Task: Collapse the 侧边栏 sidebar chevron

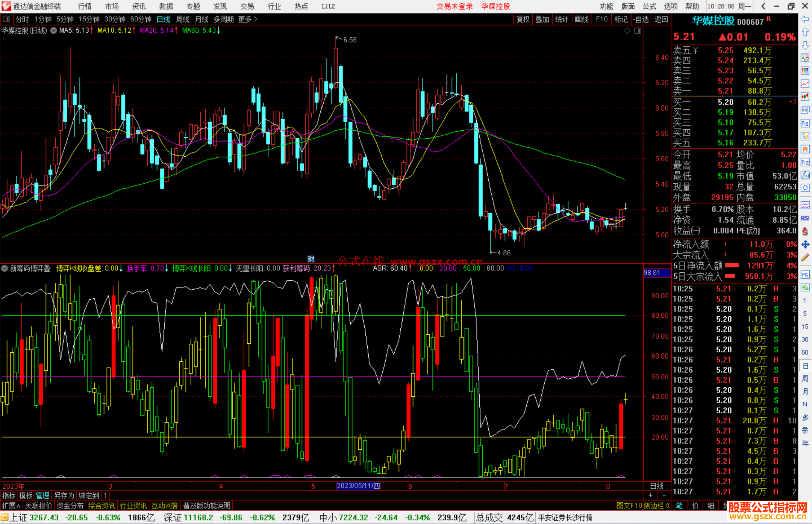Action: [x=668, y=506]
